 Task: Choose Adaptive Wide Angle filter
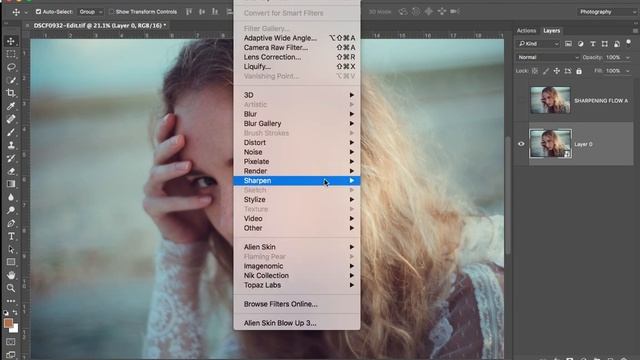(297, 38)
